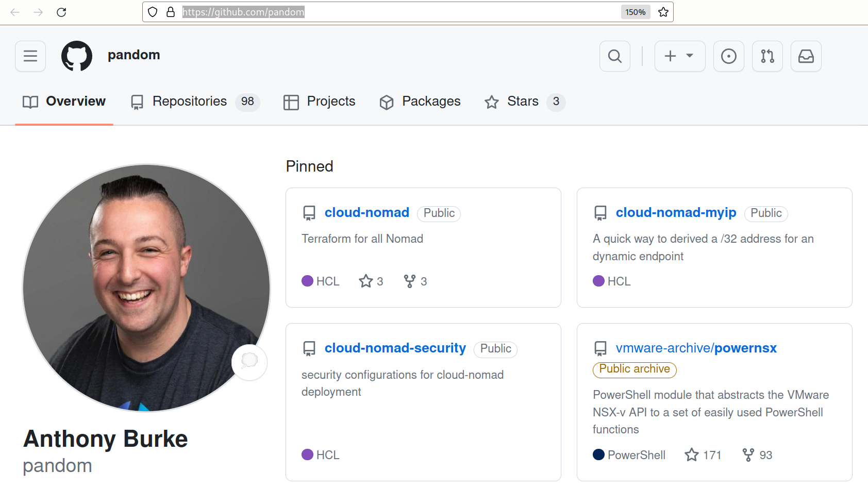Select the Overview tab
868x488 pixels.
pyautogui.click(x=64, y=102)
